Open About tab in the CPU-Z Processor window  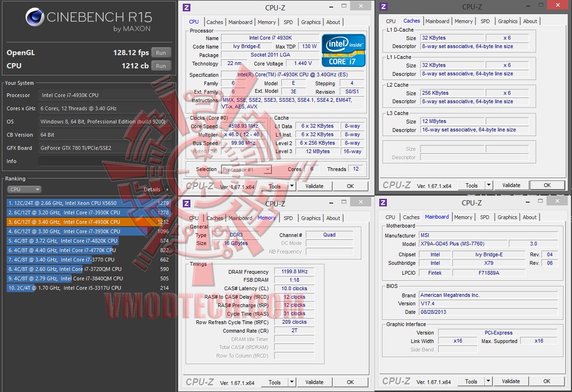(x=333, y=22)
